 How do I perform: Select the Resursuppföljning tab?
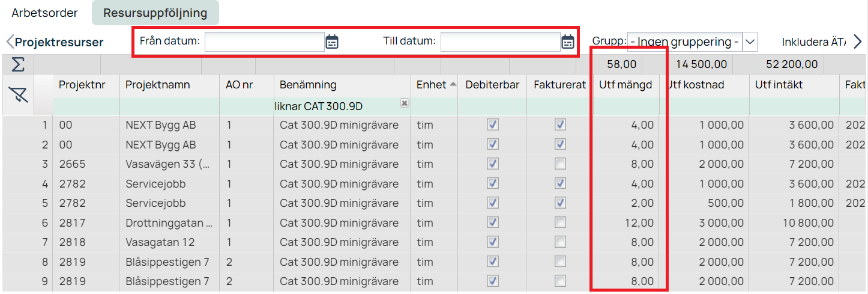coord(155,13)
